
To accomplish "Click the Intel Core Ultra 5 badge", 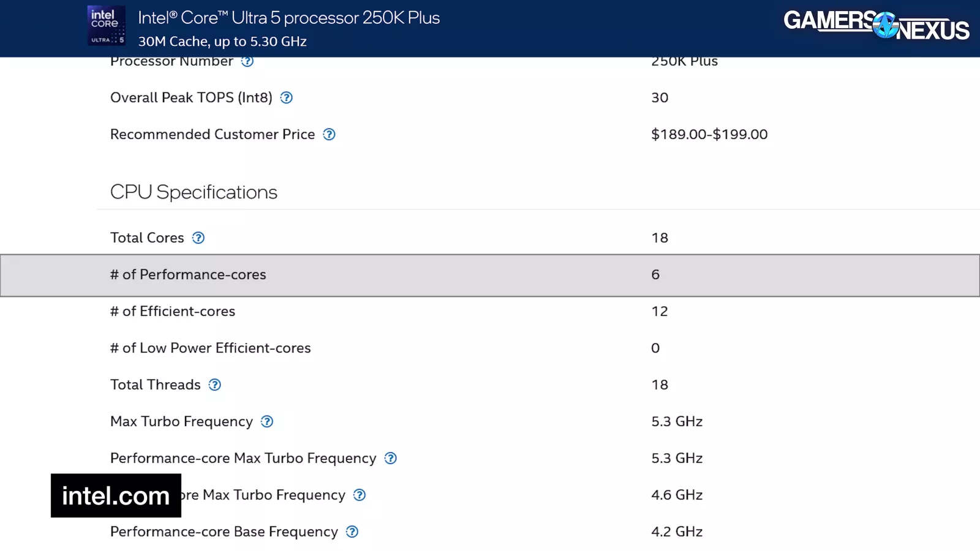I will click(x=107, y=26).
